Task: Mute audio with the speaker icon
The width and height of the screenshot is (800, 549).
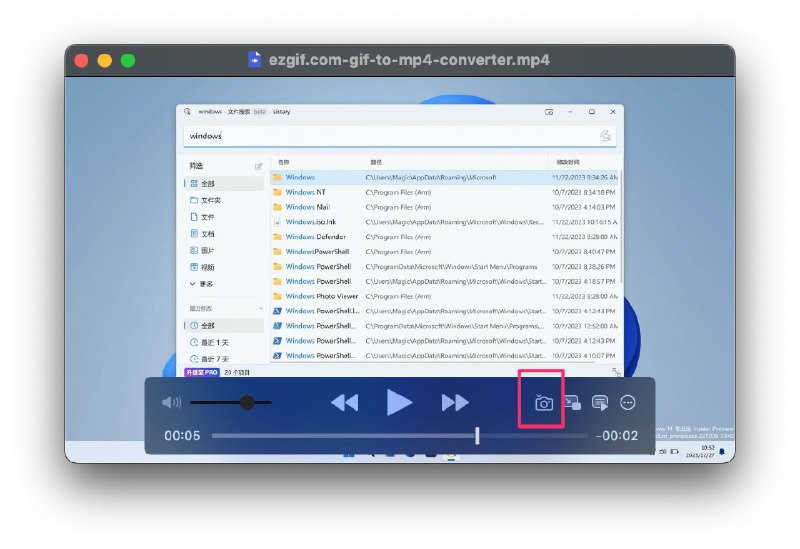Action: point(172,403)
